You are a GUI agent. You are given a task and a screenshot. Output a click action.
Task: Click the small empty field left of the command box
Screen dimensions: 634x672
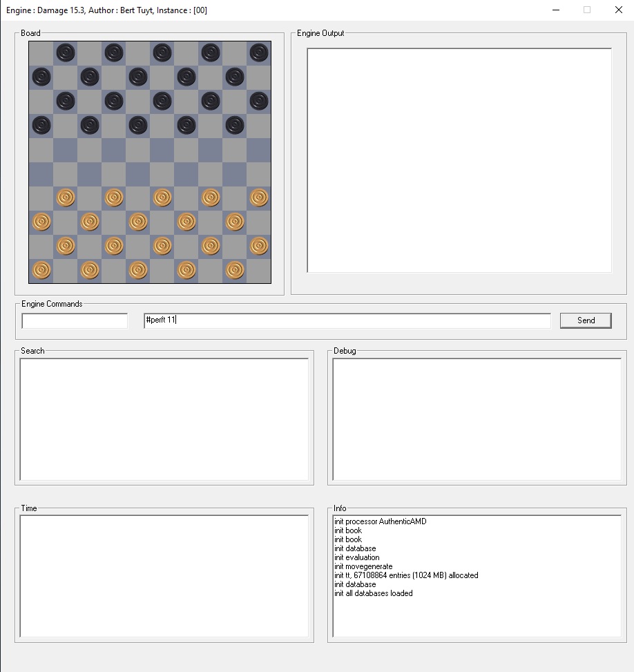[75, 321]
